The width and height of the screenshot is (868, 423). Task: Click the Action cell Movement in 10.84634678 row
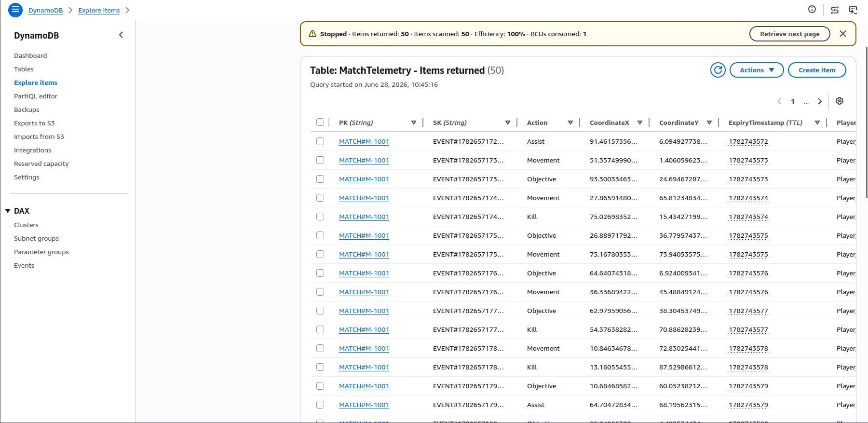(x=543, y=348)
